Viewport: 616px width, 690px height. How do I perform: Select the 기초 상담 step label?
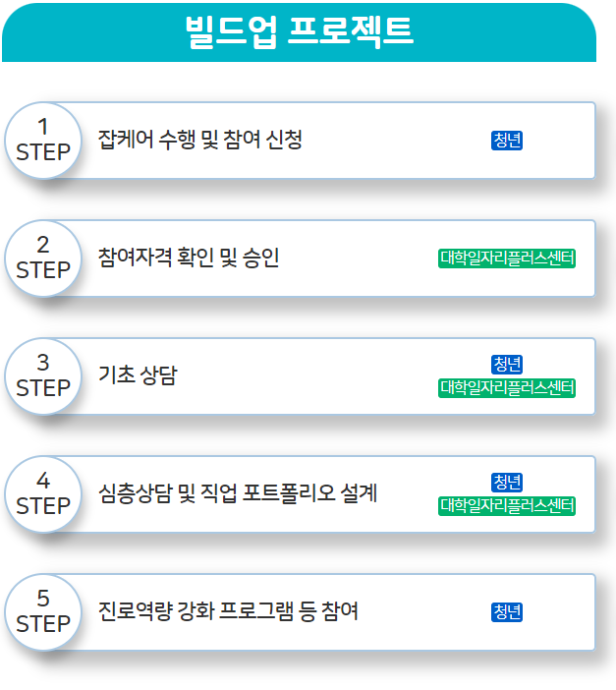(x=138, y=375)
